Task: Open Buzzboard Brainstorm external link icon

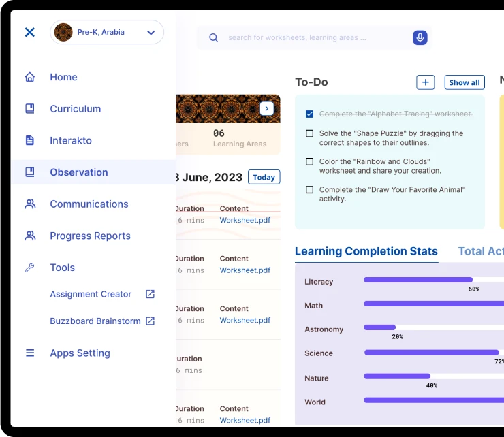Action: click(151, 321)
